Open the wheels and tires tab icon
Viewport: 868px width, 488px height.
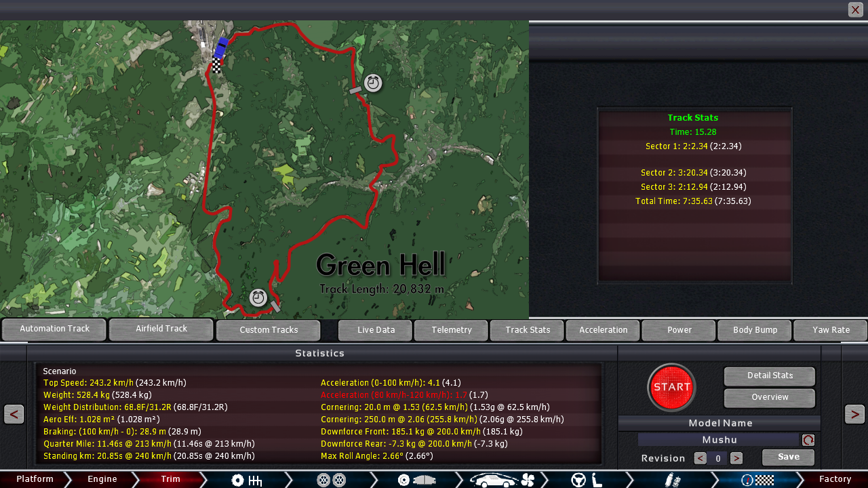coord(332,480)
